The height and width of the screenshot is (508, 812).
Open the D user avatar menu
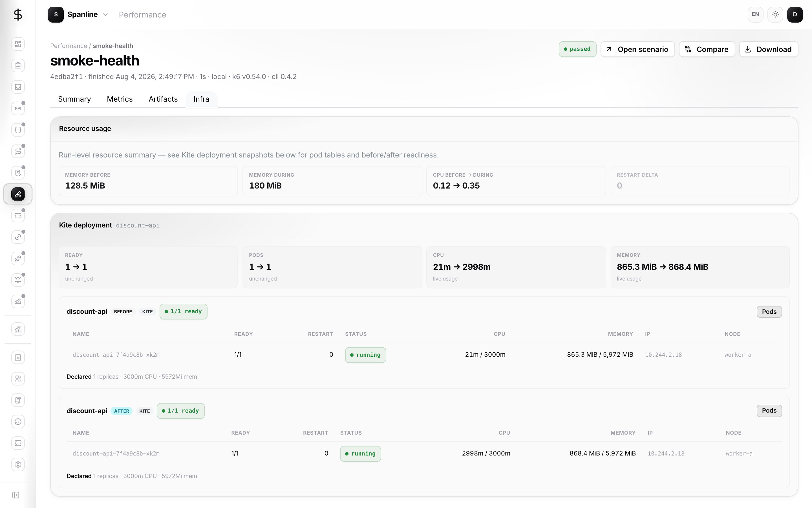click(x=795, y=14)
